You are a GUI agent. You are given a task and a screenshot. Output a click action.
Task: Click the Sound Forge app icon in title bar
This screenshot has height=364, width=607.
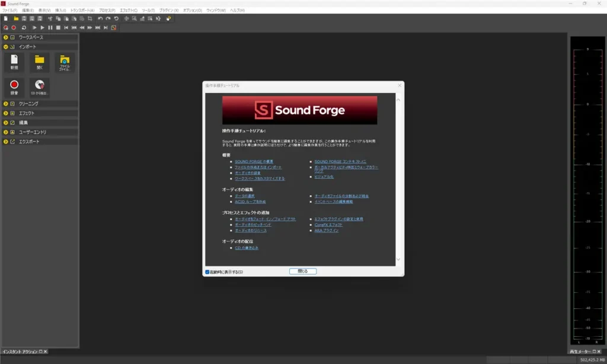pyautogui.click(x=4, y=4)
